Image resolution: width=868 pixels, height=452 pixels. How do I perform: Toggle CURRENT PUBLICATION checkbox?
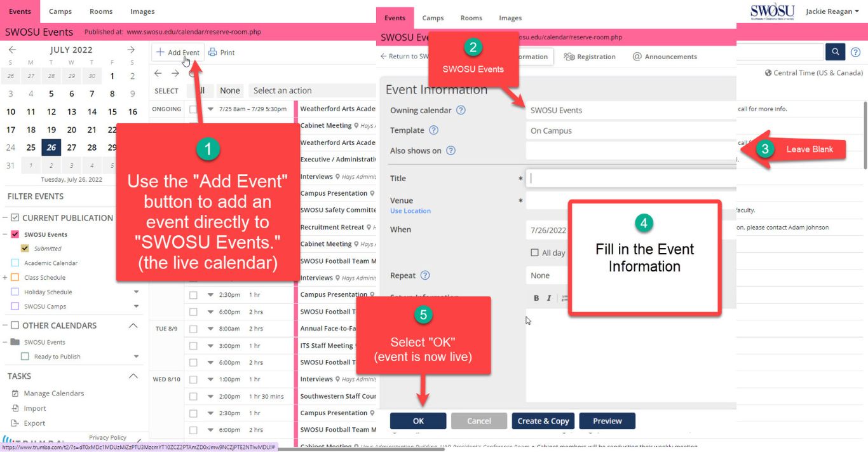(15, 217)
